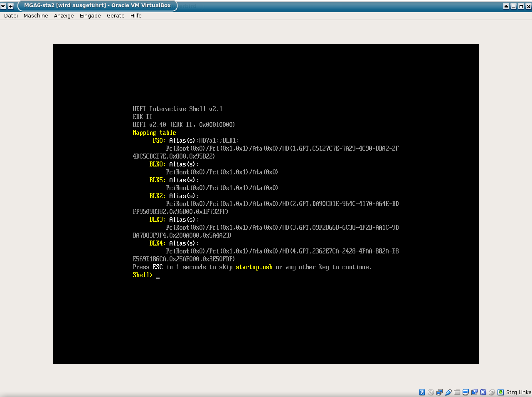Open the Anzeige menu
This screenshot has width=532, height=397.
point(64,16)
